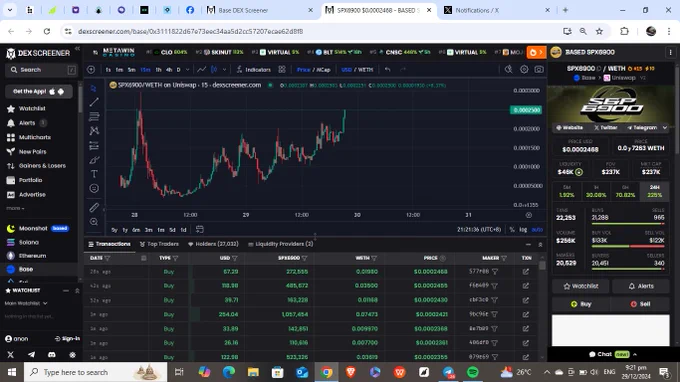680x382 pixels.
Task: Click Indicators in the chart toolbar
Action: 254,69
